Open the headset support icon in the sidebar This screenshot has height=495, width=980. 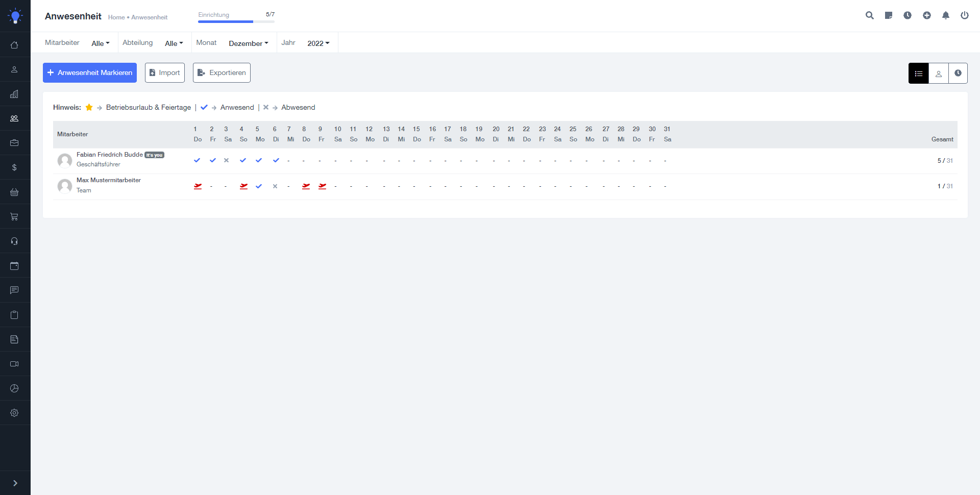(x=15, y=241)
